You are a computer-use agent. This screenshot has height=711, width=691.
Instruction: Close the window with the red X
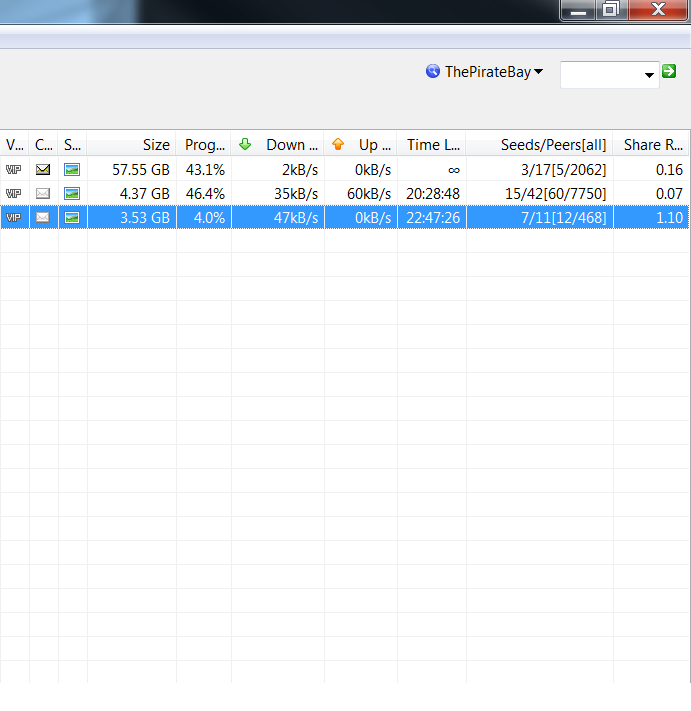point(658,9)
